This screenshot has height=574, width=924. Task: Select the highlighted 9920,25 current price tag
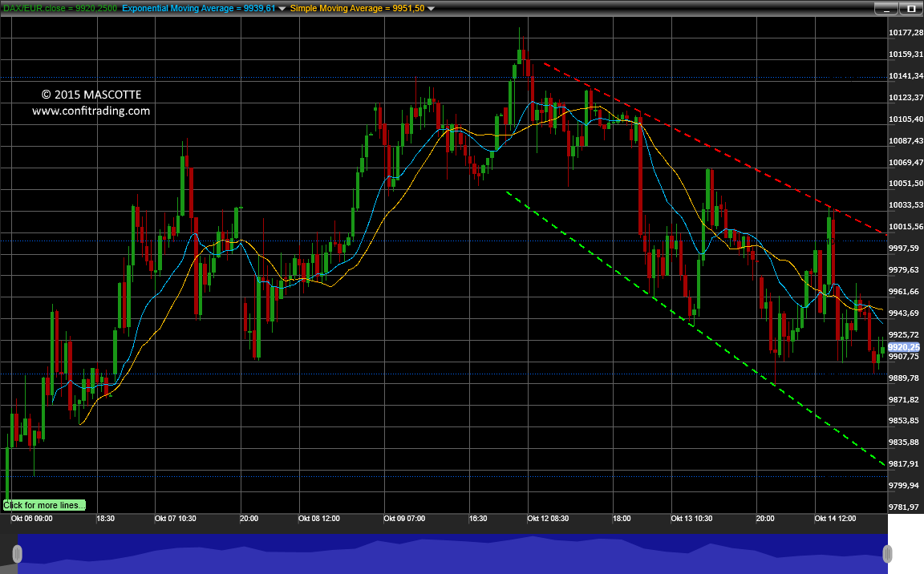coord(904,347)
